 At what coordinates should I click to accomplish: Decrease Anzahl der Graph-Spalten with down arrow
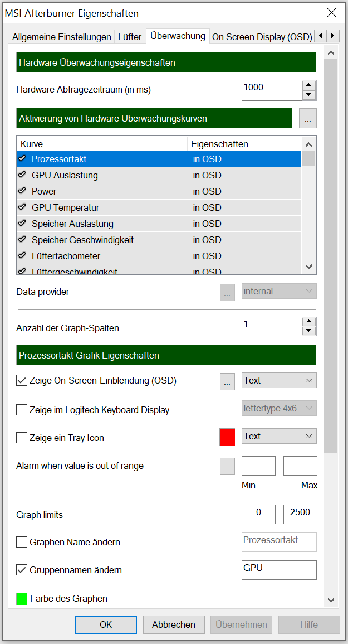tap(310, 331)
